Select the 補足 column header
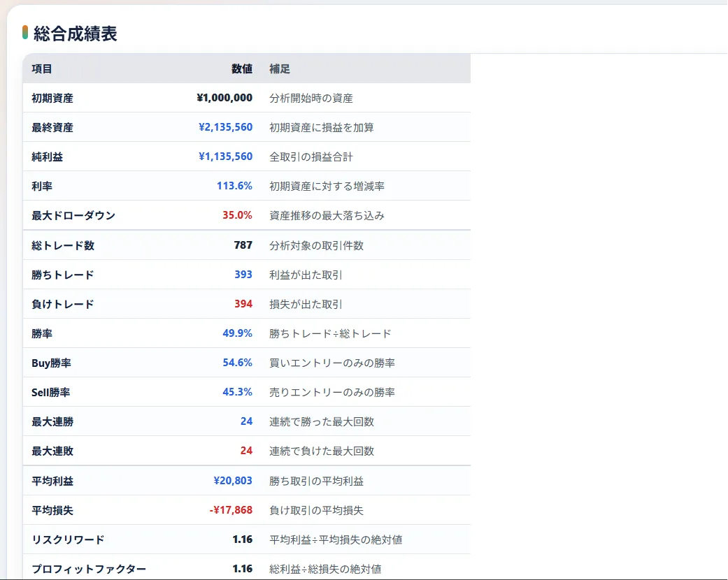The image size is (728, 580). [280, 68]
